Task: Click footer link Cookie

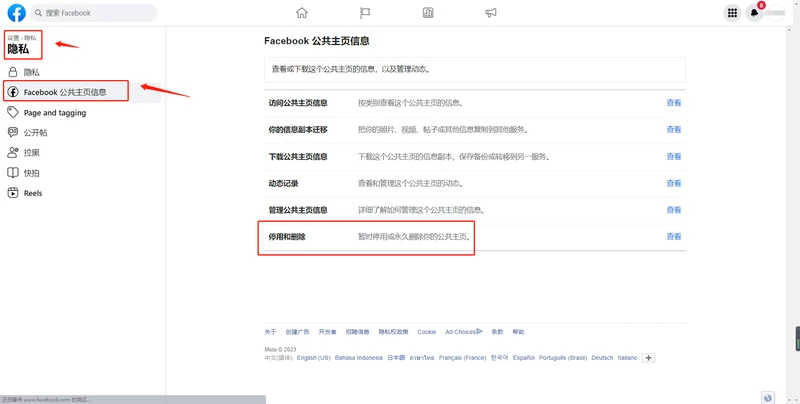Action: [x=427, y=332]
